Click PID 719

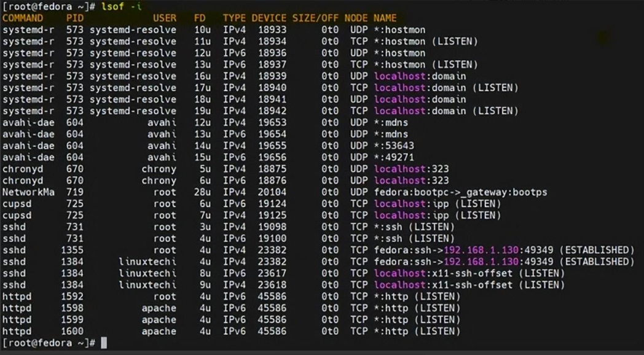pos(75,192)
